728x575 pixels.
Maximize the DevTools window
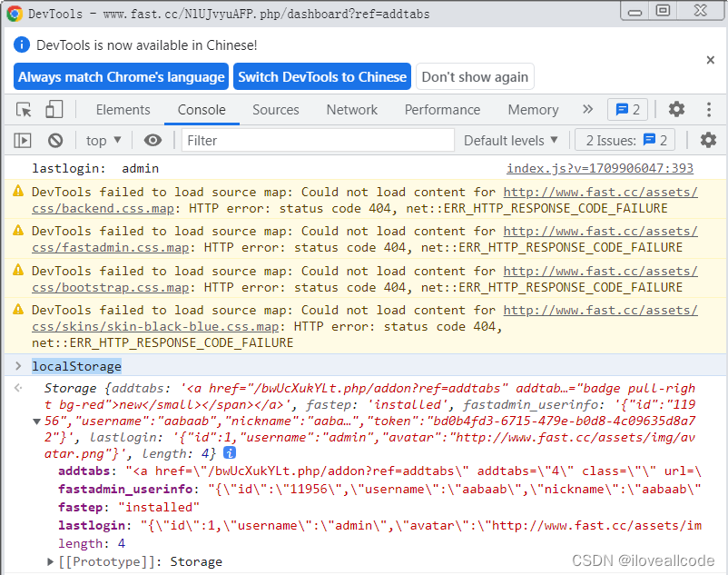tap(663, 11)
